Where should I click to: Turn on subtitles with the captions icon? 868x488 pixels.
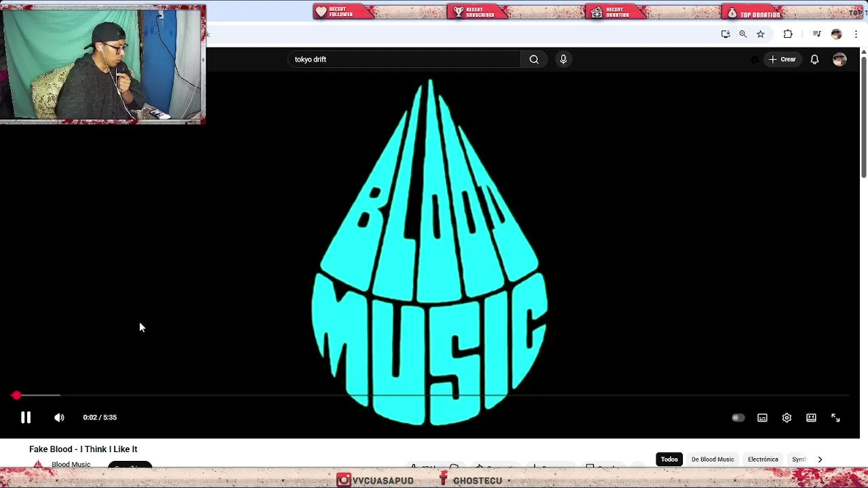pyautogui.click(x=762, y=418)
